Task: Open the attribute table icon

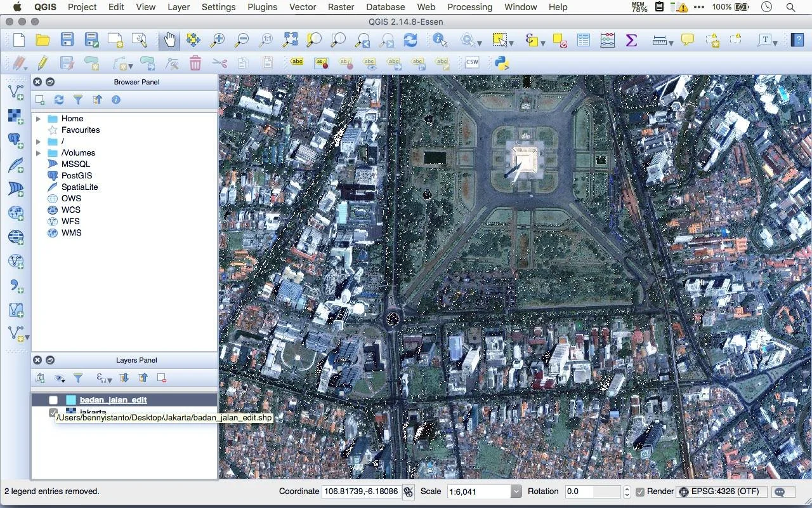Action: click(x=584, y=40)
